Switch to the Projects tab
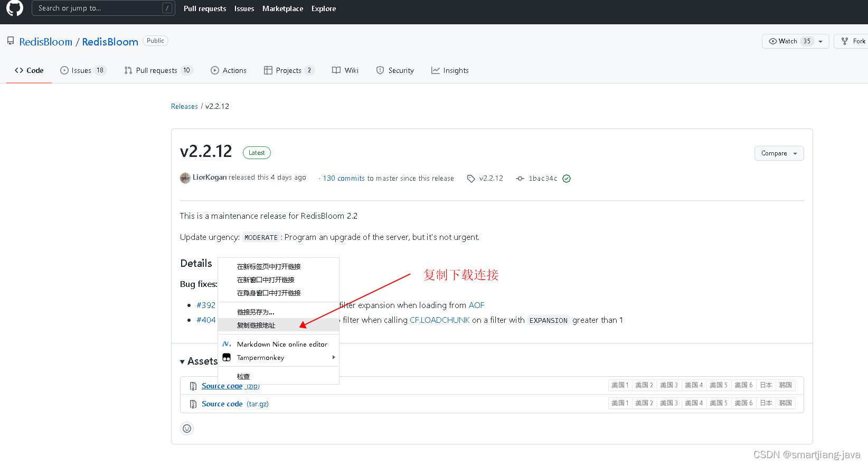This screenshot has height=465, width=868. pos(289,70)
